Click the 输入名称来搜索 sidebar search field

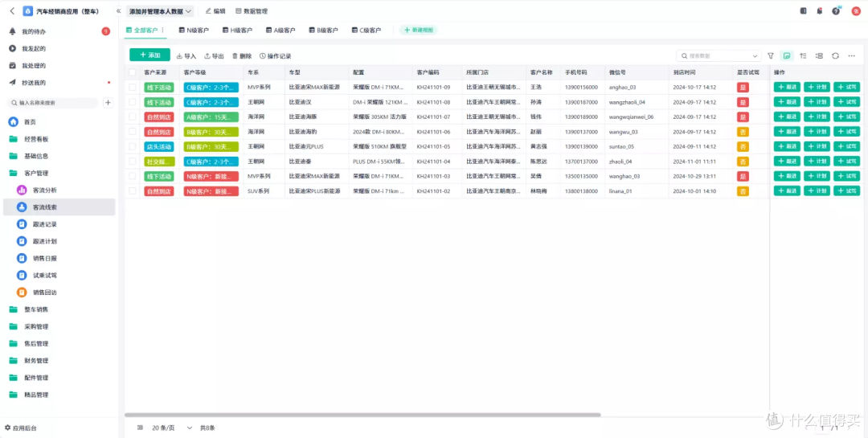click(52, 102)
